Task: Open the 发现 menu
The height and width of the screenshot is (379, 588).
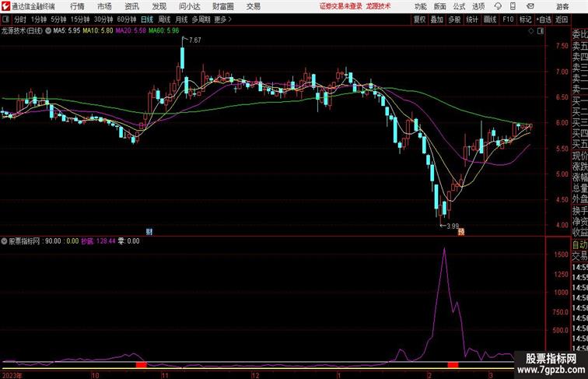Action: coord(159,6)
